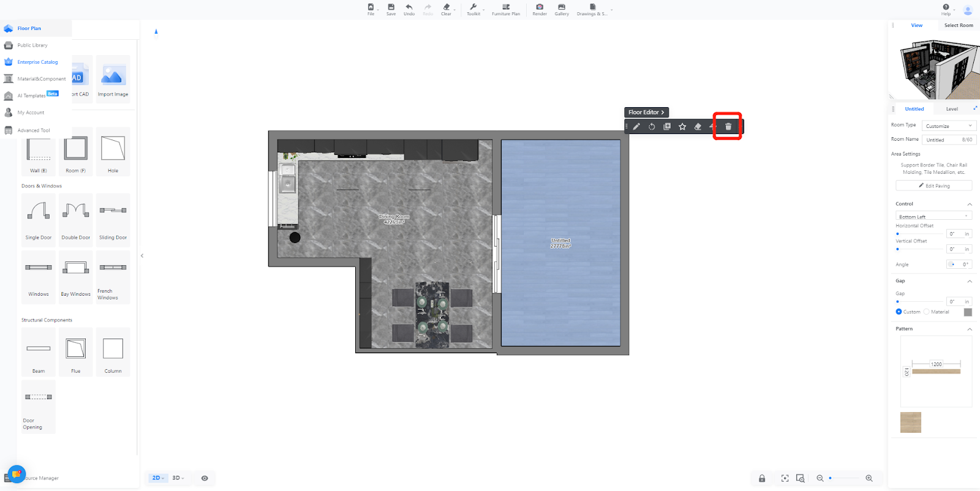
Task: Click the eraser icon in floor toolbar
Action: point(698,127)
